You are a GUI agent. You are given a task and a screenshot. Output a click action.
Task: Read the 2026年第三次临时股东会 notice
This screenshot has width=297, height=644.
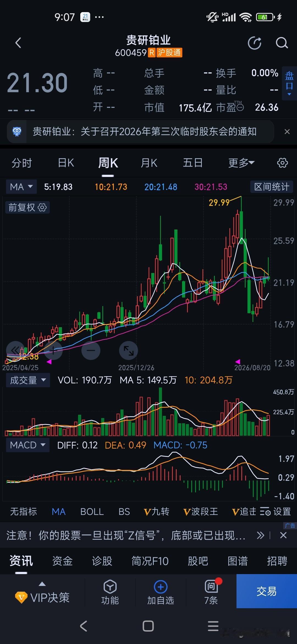pyautogui.click(x=145, y=132)
